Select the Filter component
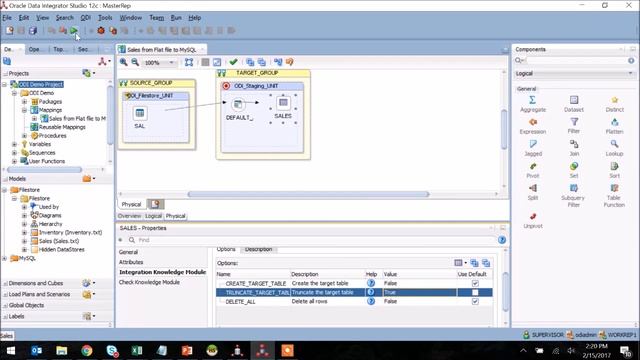 click(x=573, y=126)
